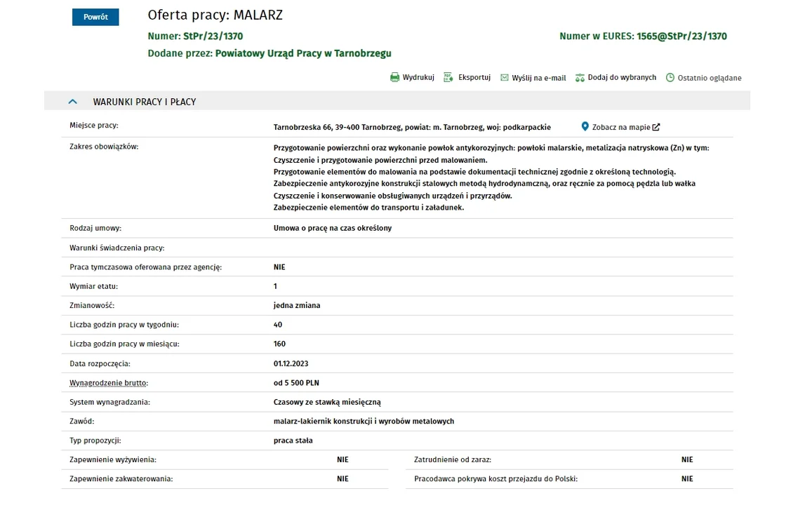Click NIE value for Zatrudnienie od zaraz
The image size is (812, 505).
687,459
